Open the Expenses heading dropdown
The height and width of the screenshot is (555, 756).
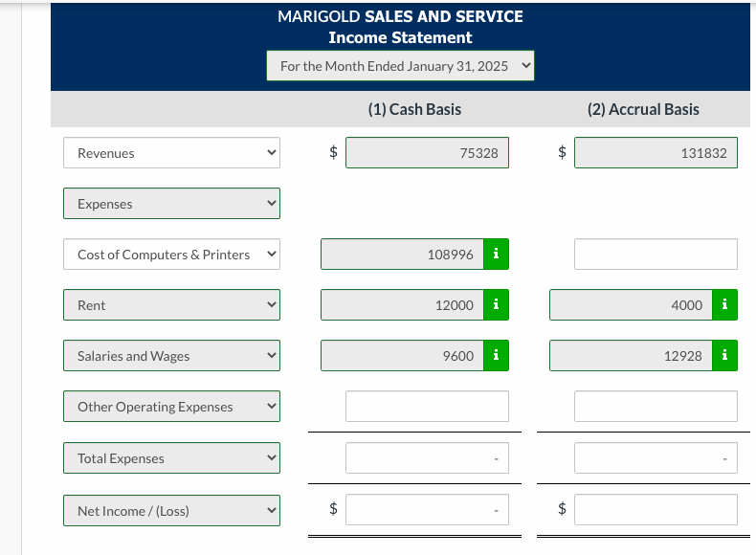point(171,204)
